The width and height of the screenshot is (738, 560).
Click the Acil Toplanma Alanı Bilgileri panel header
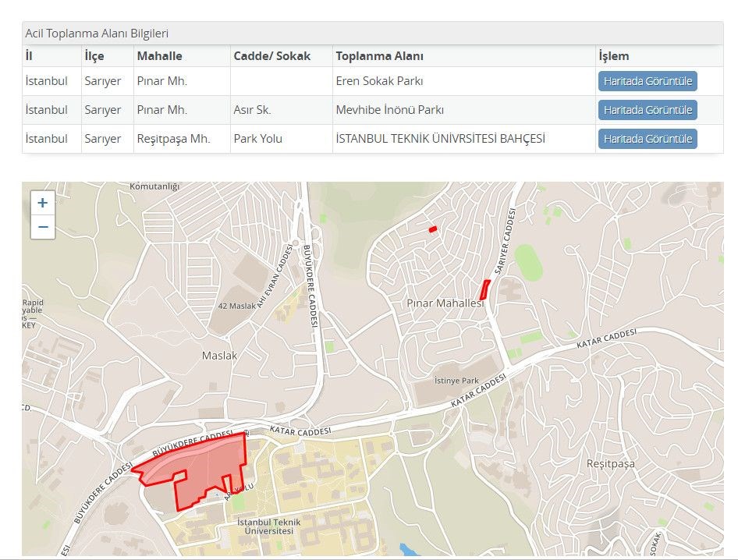97,34
